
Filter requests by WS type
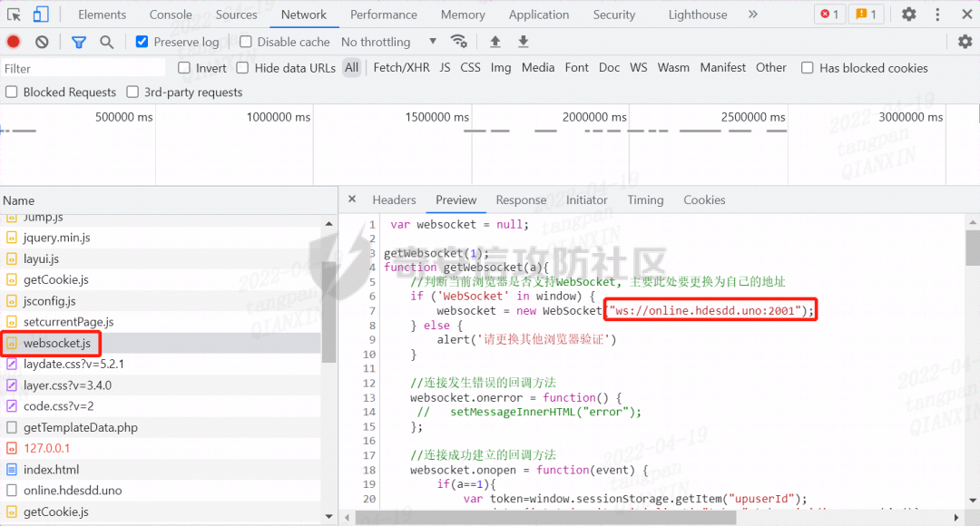tap(638, 67)
